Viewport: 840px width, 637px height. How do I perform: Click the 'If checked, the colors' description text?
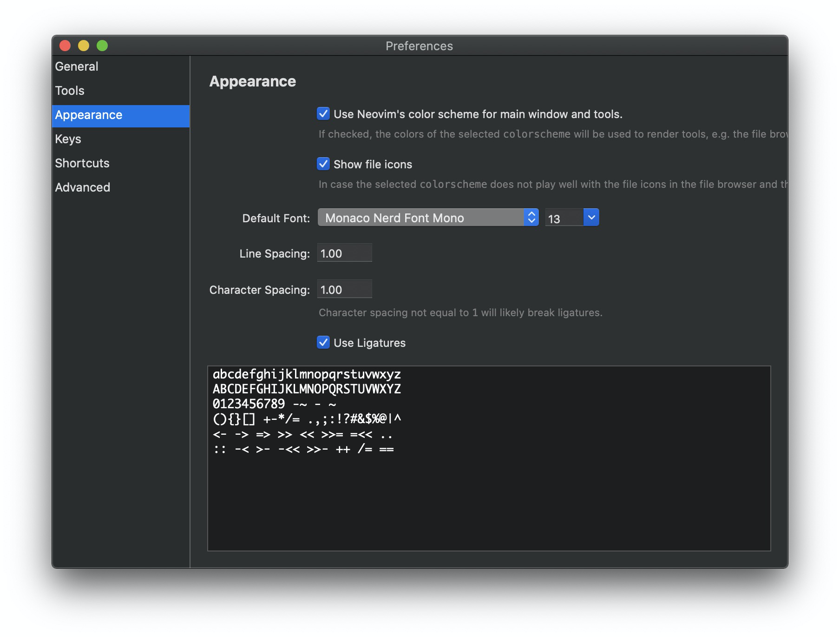coord(553,134)
